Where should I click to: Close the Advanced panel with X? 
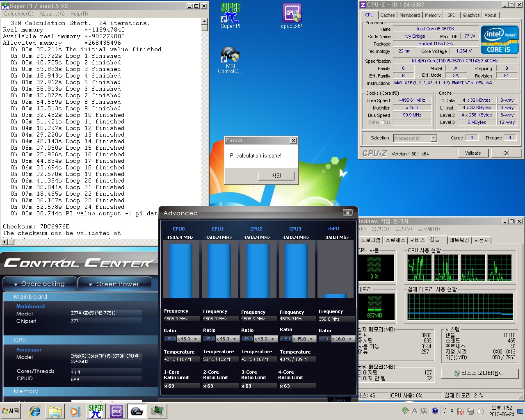tap(347, 212)
